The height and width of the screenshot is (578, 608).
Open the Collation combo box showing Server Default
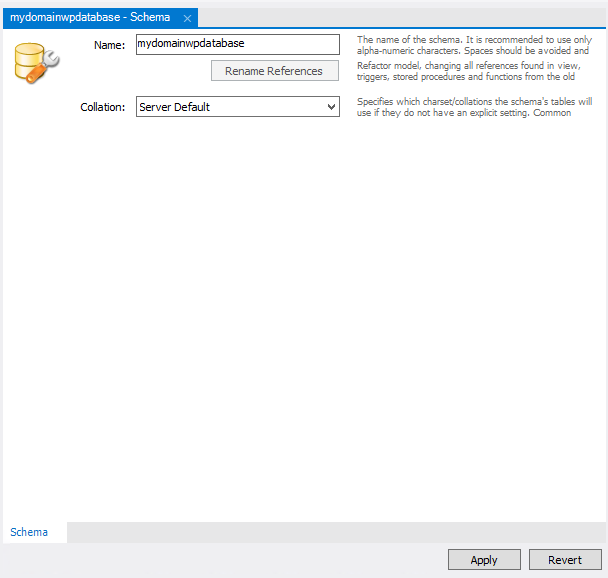pyautogui.click(x=228, y=107)
